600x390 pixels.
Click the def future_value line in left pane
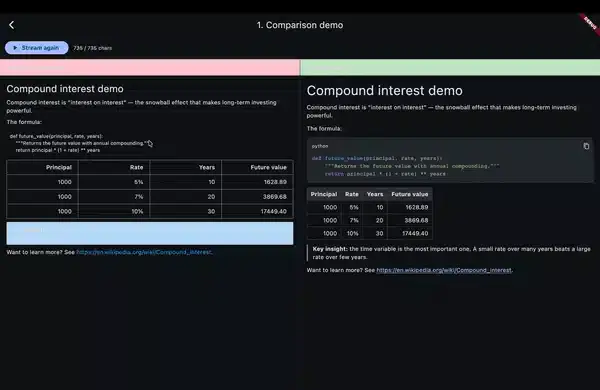[x=56, y=136]
